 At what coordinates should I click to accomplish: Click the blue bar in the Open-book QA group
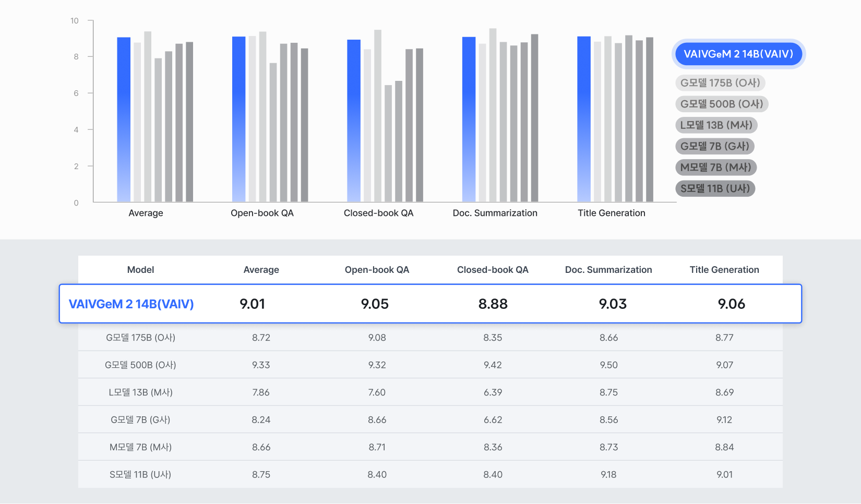tap(238, 119)
